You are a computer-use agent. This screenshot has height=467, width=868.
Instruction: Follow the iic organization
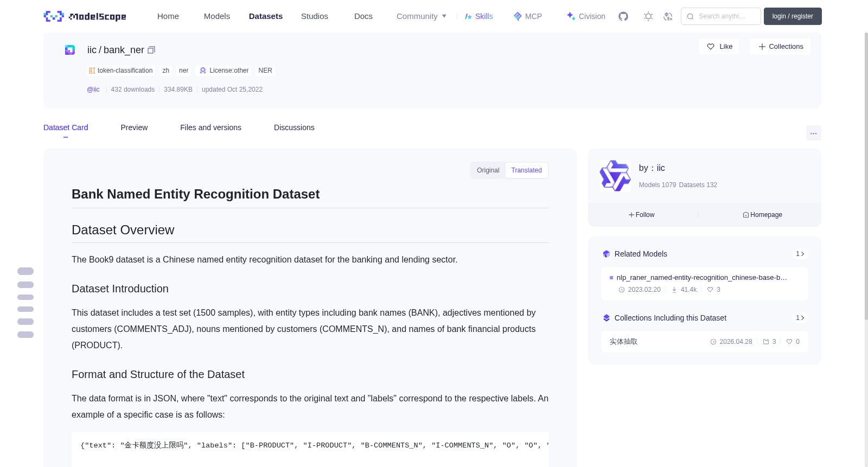pos(642,215)
